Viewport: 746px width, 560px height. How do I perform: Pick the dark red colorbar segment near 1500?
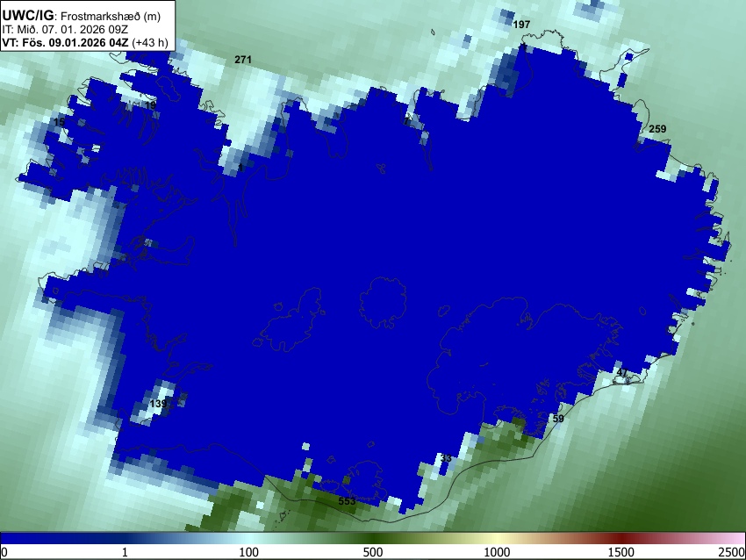[621, 538]
